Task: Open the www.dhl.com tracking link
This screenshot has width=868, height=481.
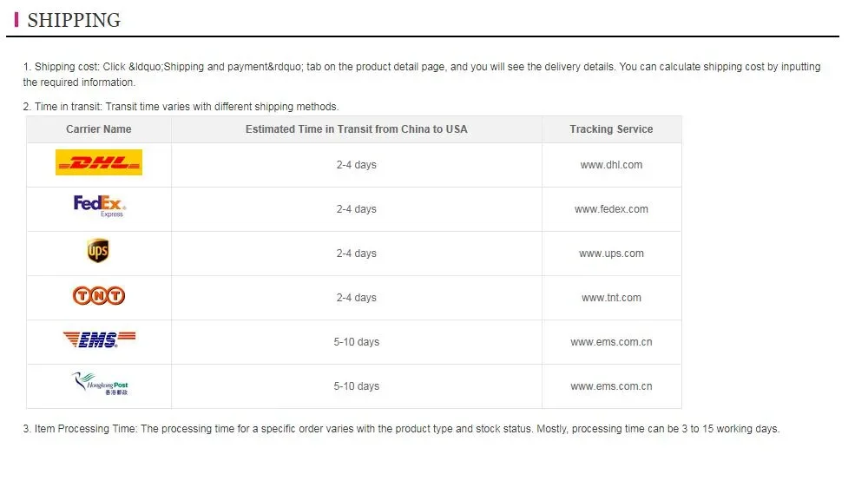Action: coord(611,165)
